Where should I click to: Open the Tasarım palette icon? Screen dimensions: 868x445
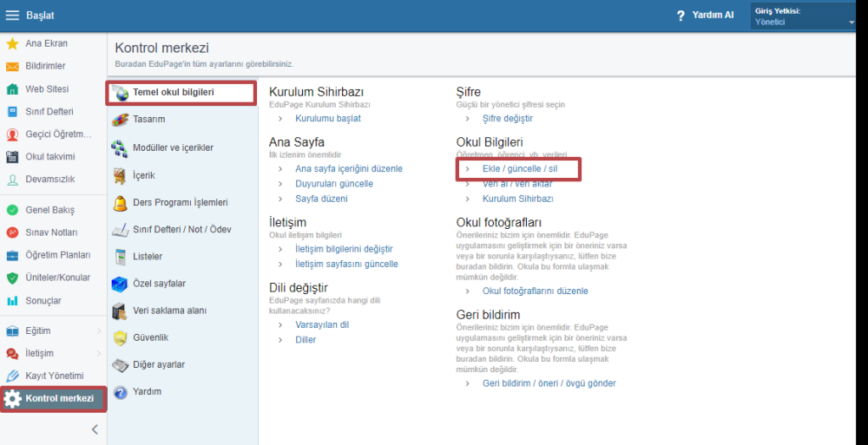coord(120,120)
